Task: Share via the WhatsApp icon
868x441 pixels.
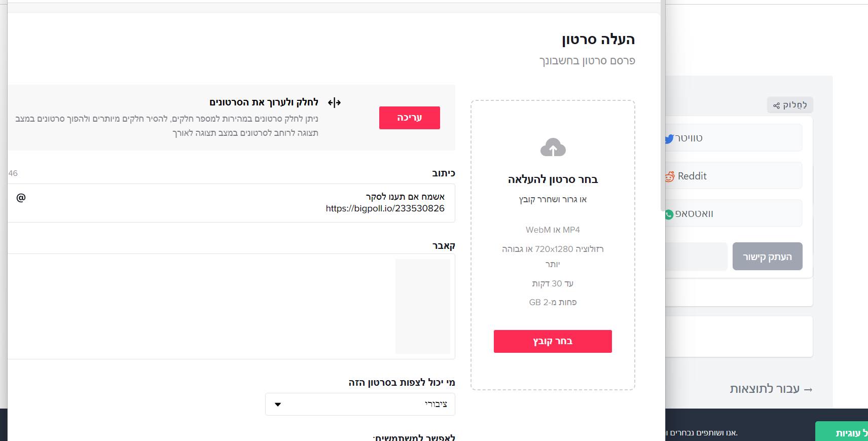Action: click(669, 214)
